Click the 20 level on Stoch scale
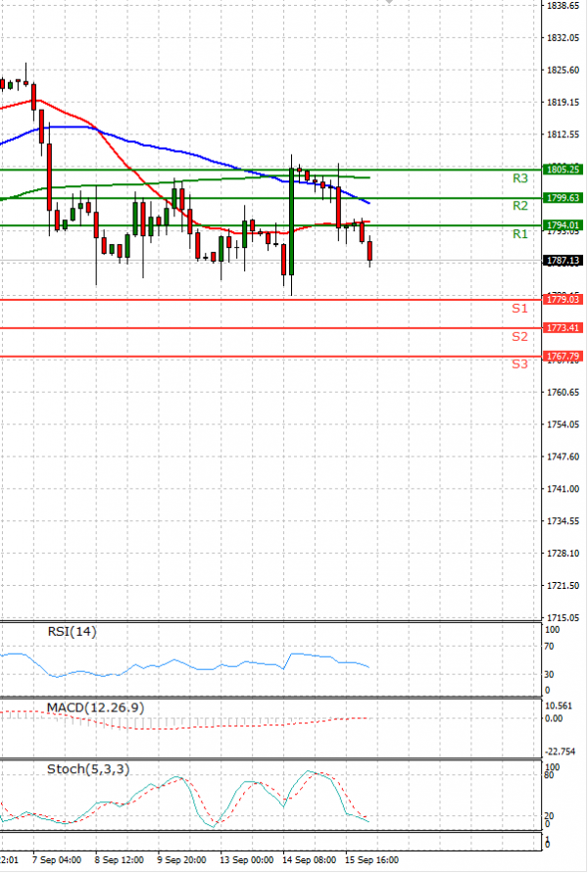 [x=549, y=816]
